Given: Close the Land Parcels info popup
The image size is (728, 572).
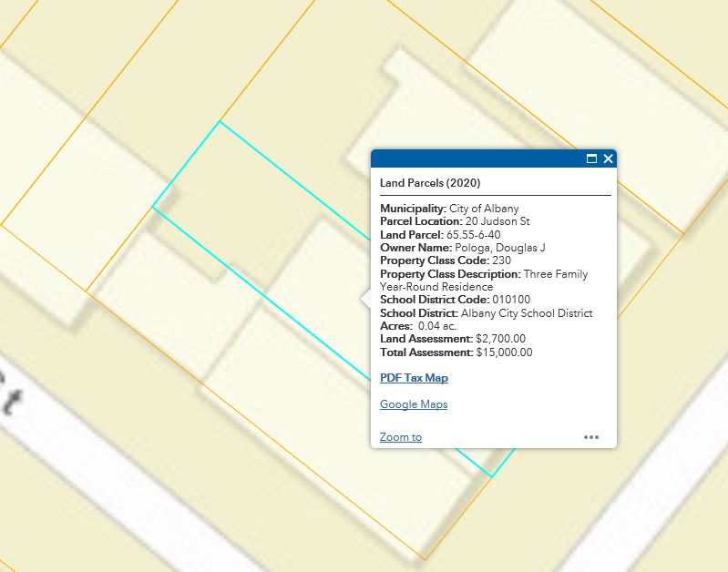Looking at the screenshot, I should click(609, 158).
